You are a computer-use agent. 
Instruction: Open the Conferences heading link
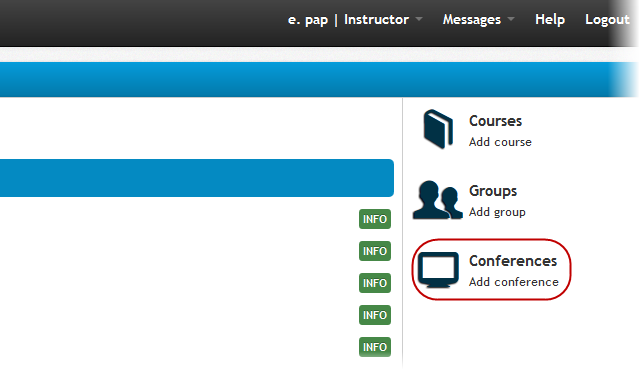(x=513, y=261)
